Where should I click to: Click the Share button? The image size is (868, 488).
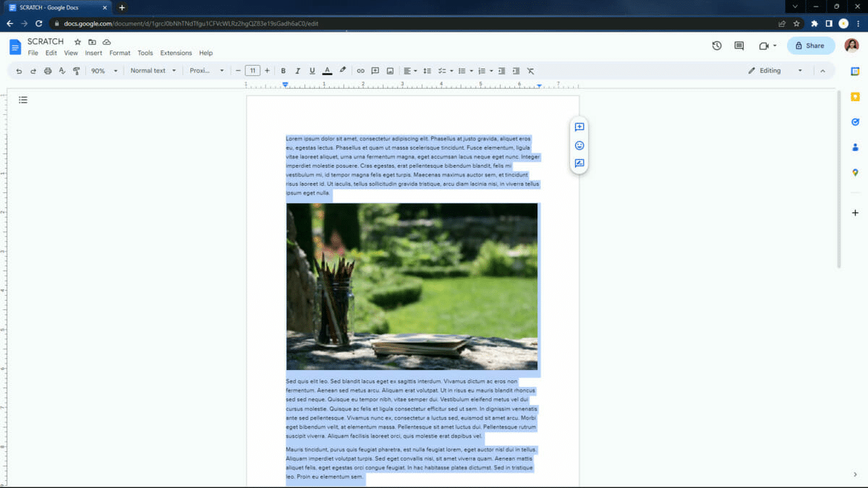point(811,46)
